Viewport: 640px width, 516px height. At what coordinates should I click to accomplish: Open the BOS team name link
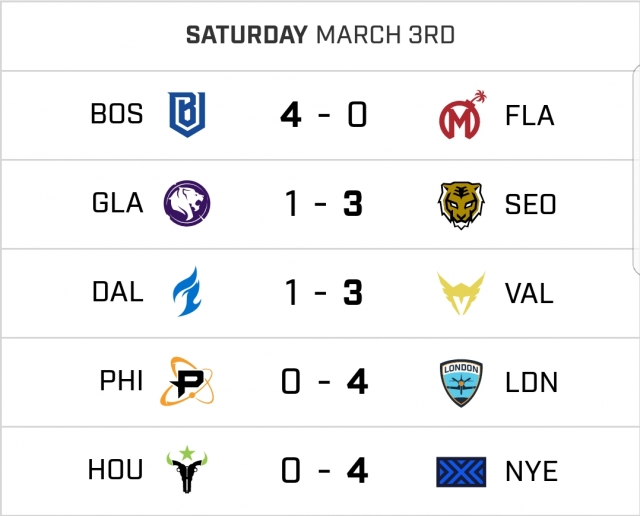pos(117,115)
